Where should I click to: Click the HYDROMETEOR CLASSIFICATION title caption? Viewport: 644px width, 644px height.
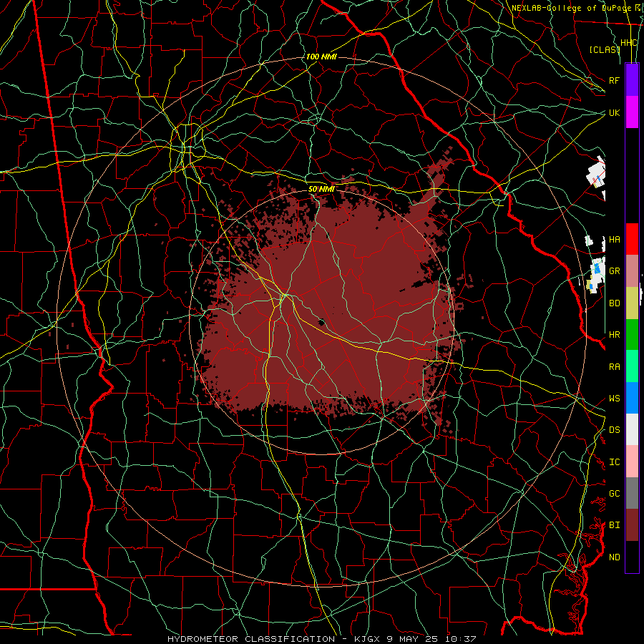tap(251, 639)
